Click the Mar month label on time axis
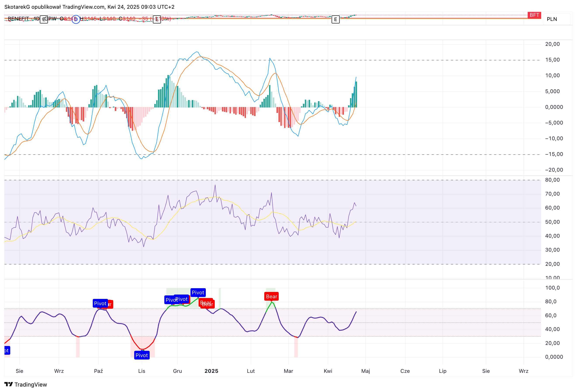Image resolution: width=577 pixels, height=392 pixels. tap(288, 371)
